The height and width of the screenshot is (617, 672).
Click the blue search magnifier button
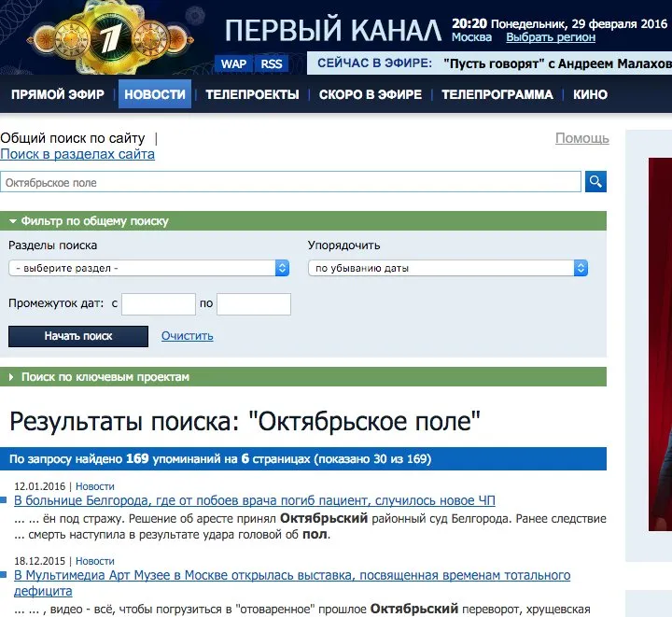(595, 182)
